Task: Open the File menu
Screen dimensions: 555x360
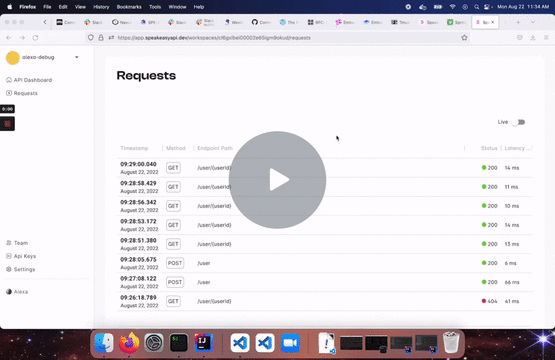Action: [x=47, y=7]
